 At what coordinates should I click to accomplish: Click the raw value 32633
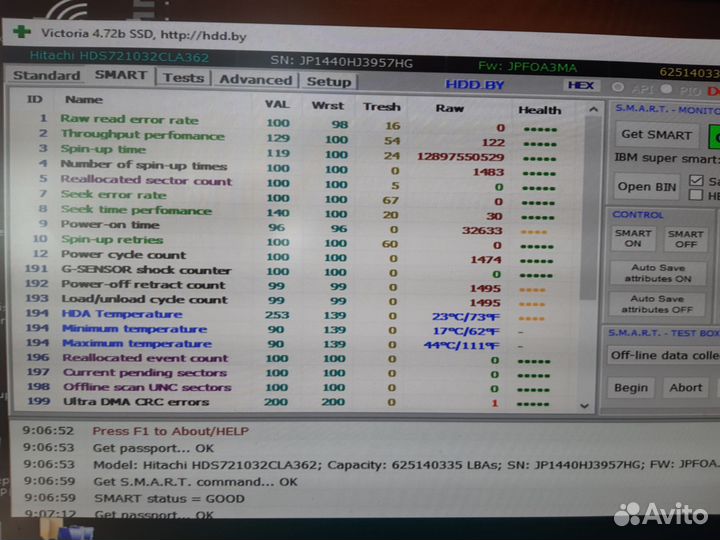tap(482, 231)
